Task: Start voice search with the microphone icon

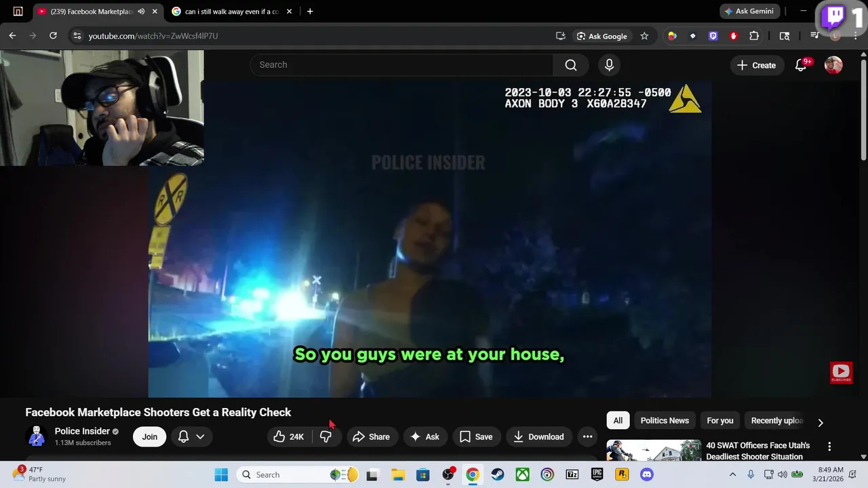Action: click(609, 65)
